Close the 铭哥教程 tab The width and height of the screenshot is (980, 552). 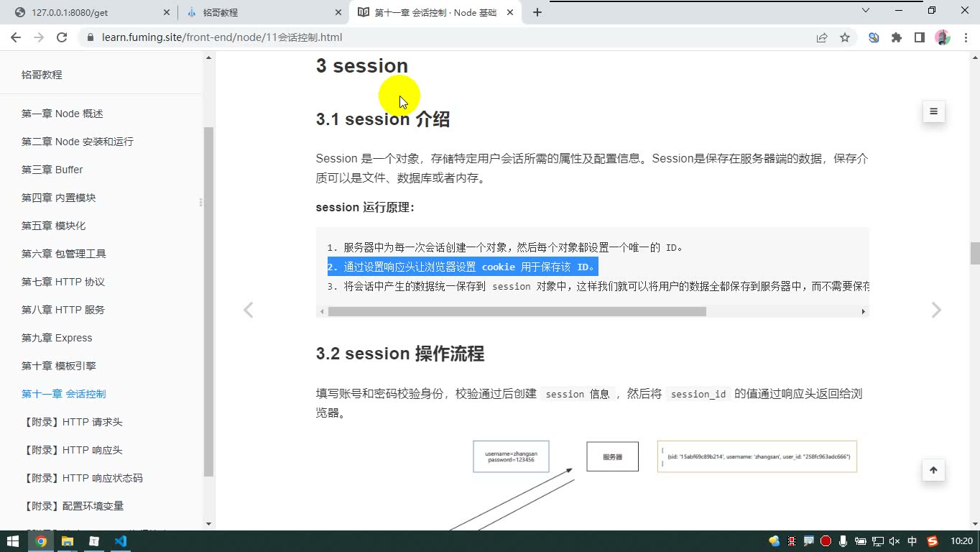pyautogui.click(x=338, y=12)
